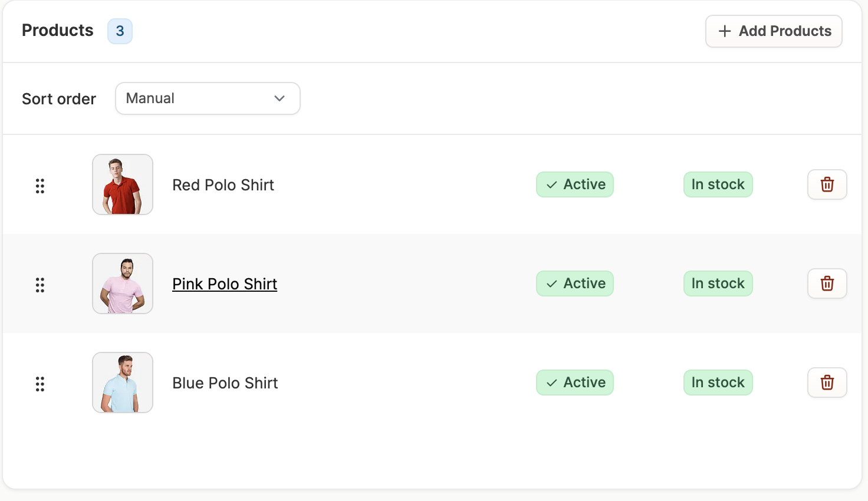Screen dimensions: 868x501
Task: Open the Pink Polo Shirt link
Action: tap(225, 284)
